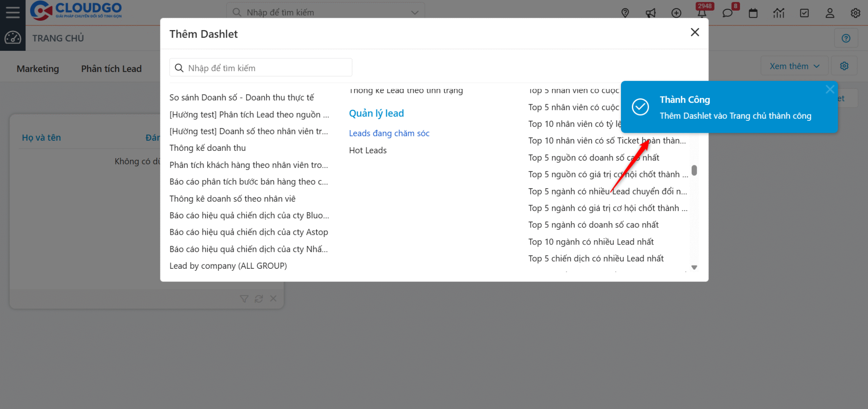868x409 pixels.
Task: Close the Thêm Dashlet dialog
Action: (695, 32)
